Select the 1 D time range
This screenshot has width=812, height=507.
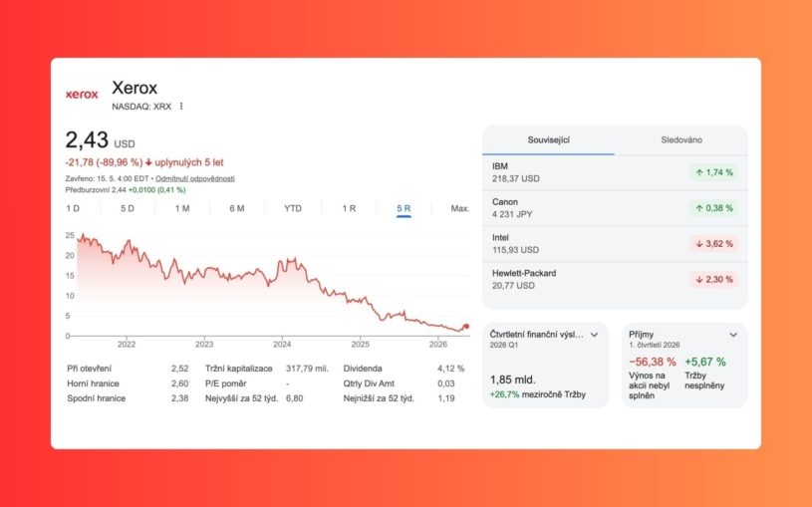tap(73, 208)
